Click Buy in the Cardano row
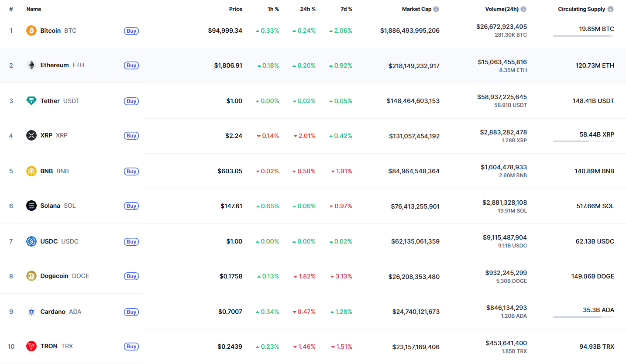Image resolution: width=626 pixels, height=364 pixels. (131, 312)
